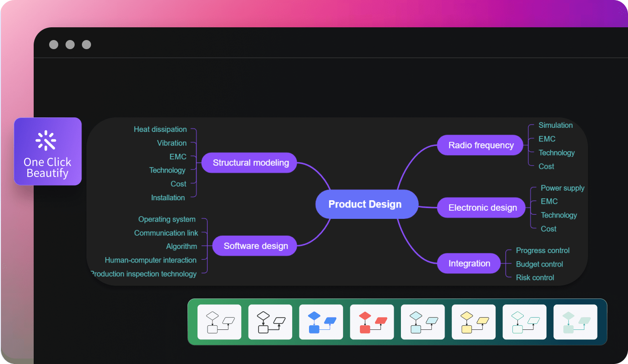The width and height of the screenshot is (628, 364).
Task: Click Technology under Structural modeling
Action: click(167, 170)
